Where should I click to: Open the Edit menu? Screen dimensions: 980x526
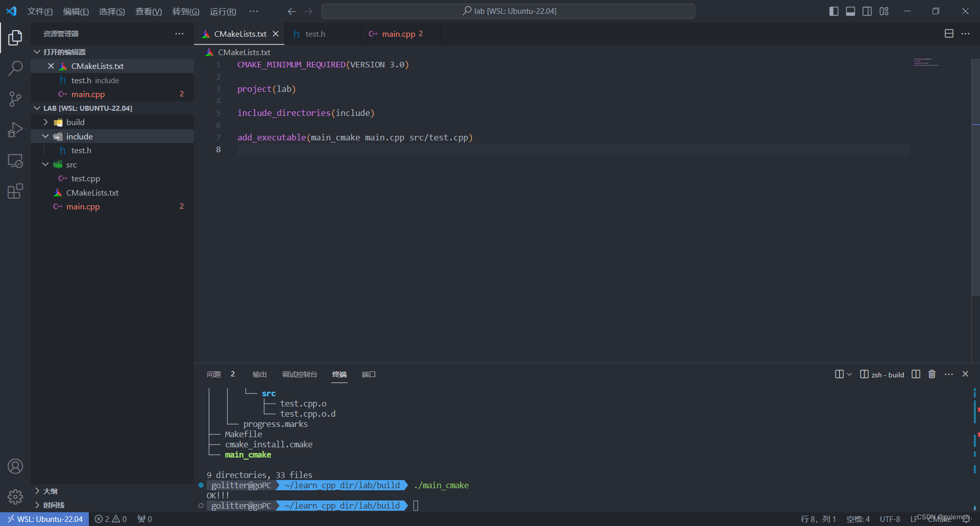point(76,11)
